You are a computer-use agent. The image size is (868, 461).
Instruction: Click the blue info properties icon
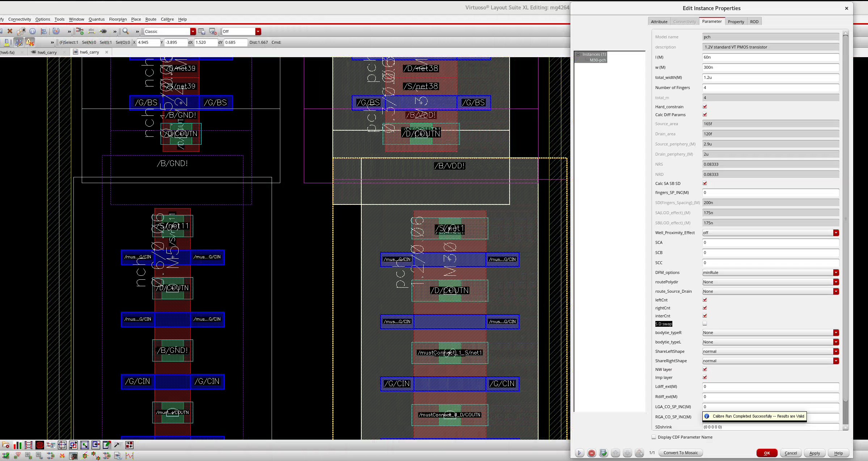pyautogui.click(x=33, y=31)
